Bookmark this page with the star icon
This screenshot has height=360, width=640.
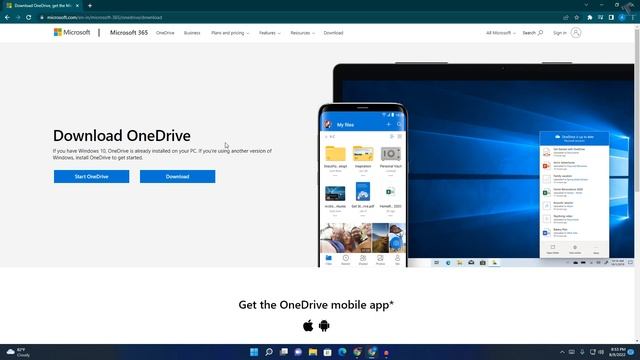(577, 18)
